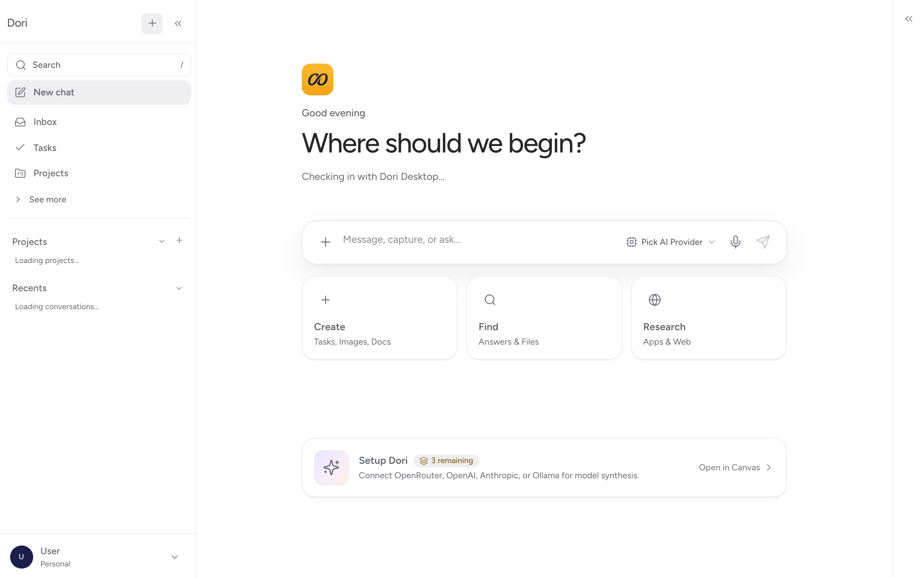Start voice input with microphone icon
The image size is (924, 578).
[735, 242]
